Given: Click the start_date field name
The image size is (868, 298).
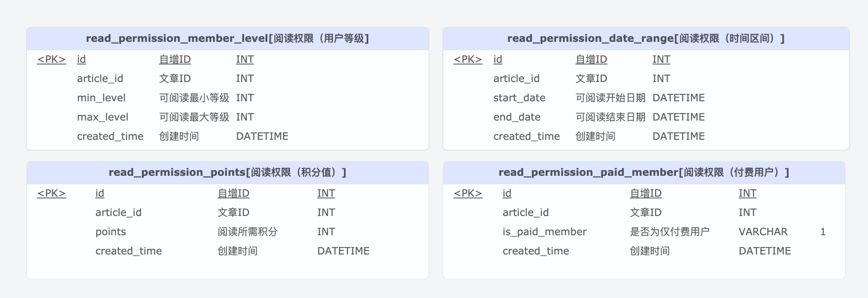Looking at the screenshot, I should click(x=519, y=98).
